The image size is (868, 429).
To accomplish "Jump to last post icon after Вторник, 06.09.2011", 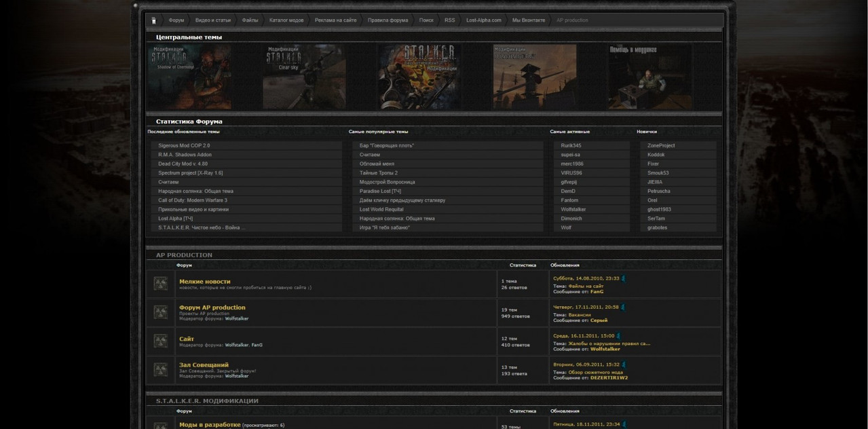I will 624,365.
